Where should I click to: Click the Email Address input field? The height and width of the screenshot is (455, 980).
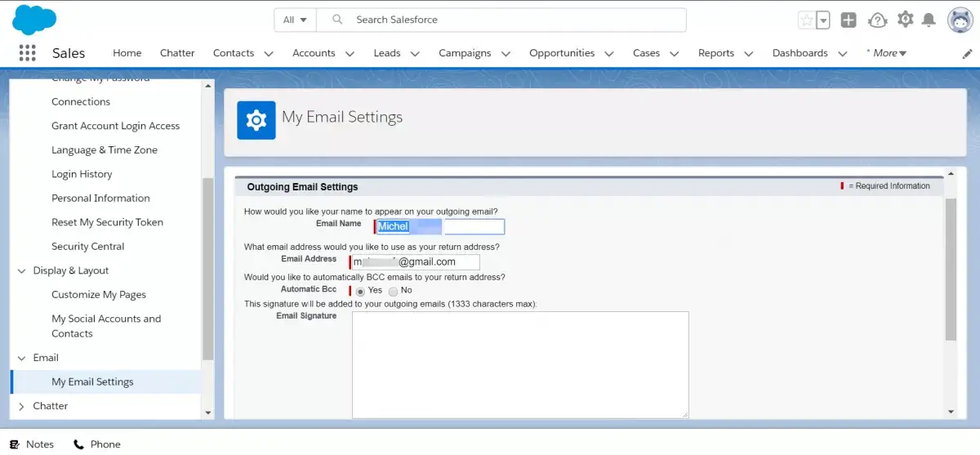414,262
